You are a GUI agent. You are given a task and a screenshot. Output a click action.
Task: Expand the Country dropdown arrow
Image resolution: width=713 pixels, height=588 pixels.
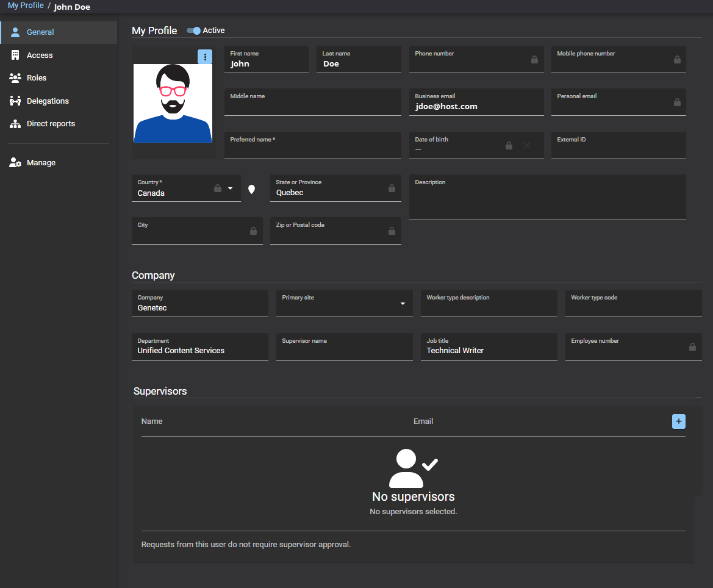pos(231,188)
